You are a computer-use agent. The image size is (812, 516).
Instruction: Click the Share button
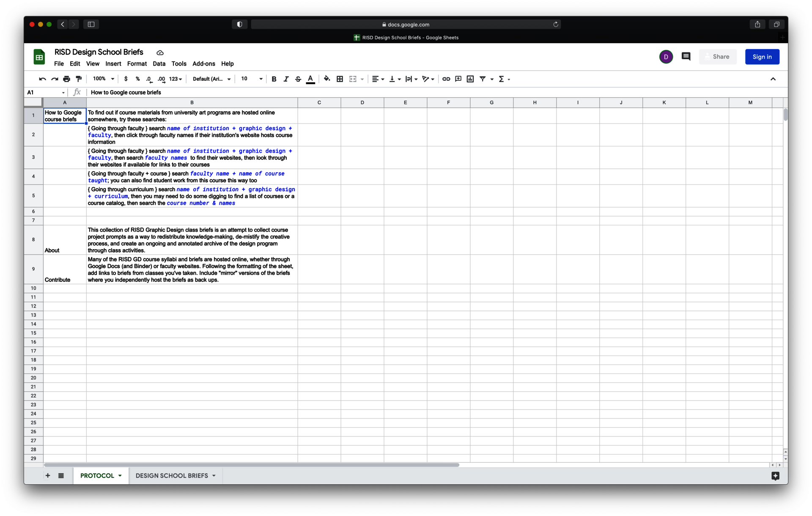pyautogui.click(x=717, y=57)
